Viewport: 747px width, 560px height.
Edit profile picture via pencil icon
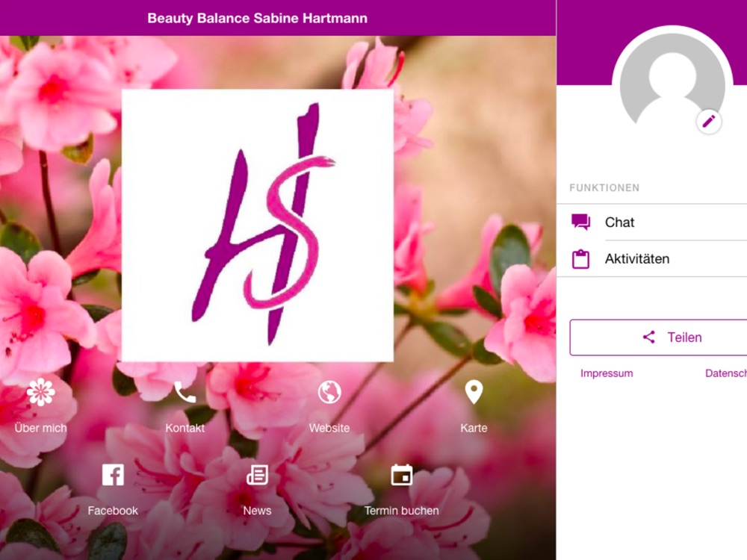point(709,122)
